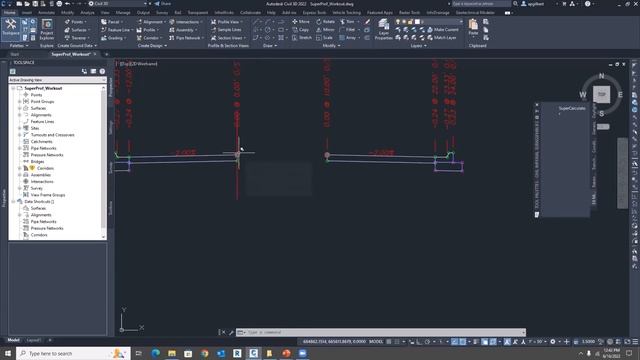
Task: Open the Analyze ribbon tab
Action: [87, 13]
